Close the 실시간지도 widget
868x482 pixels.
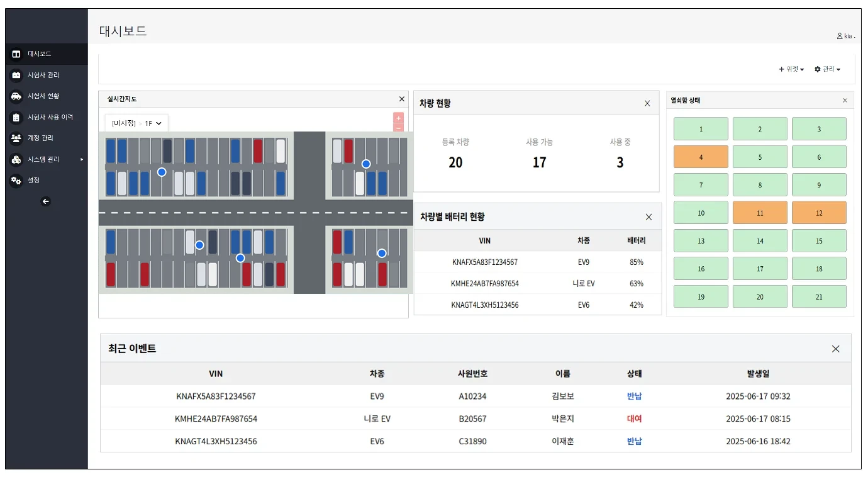coord(402,99)
